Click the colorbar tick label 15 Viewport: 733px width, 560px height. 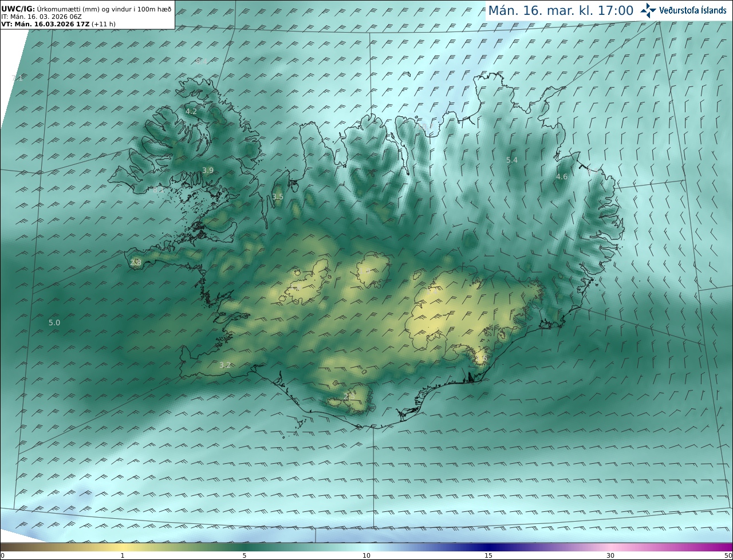click(x=488, y=555)
